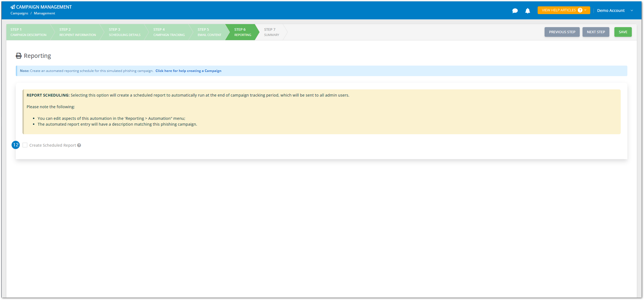This screenshot has width=644, height=300.
Task: Go to Step 3 Scheduling Details
Action: click(x=125, y=32)
